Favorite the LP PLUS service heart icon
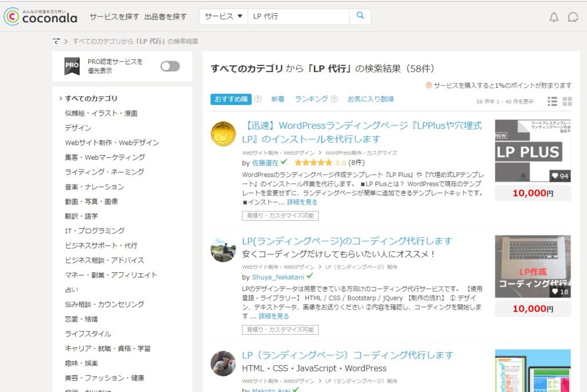 click(555, 177)
